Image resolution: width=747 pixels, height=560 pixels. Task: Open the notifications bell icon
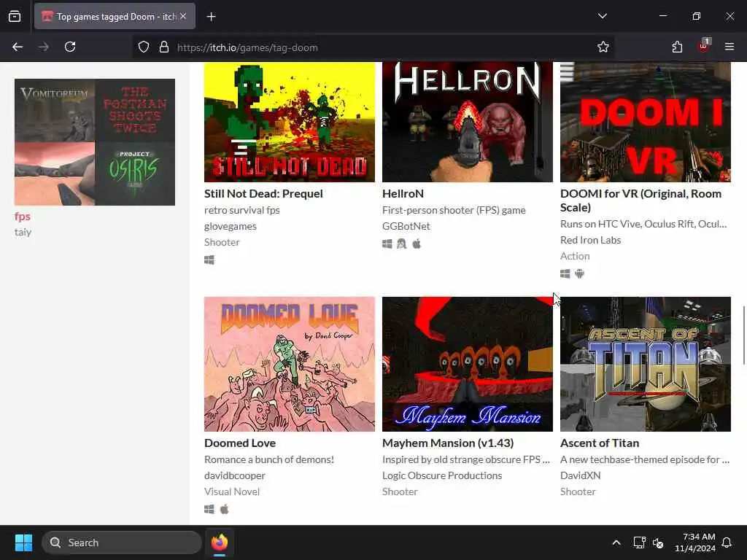click(727, 542)
